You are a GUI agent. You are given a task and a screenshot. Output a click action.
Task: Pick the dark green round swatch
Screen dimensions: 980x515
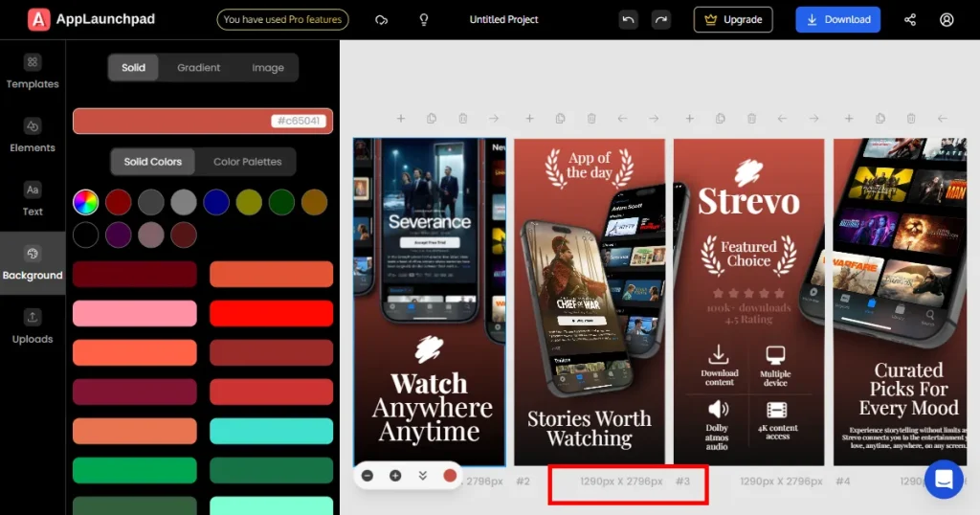pyautogui.click(x=281, y=203)
